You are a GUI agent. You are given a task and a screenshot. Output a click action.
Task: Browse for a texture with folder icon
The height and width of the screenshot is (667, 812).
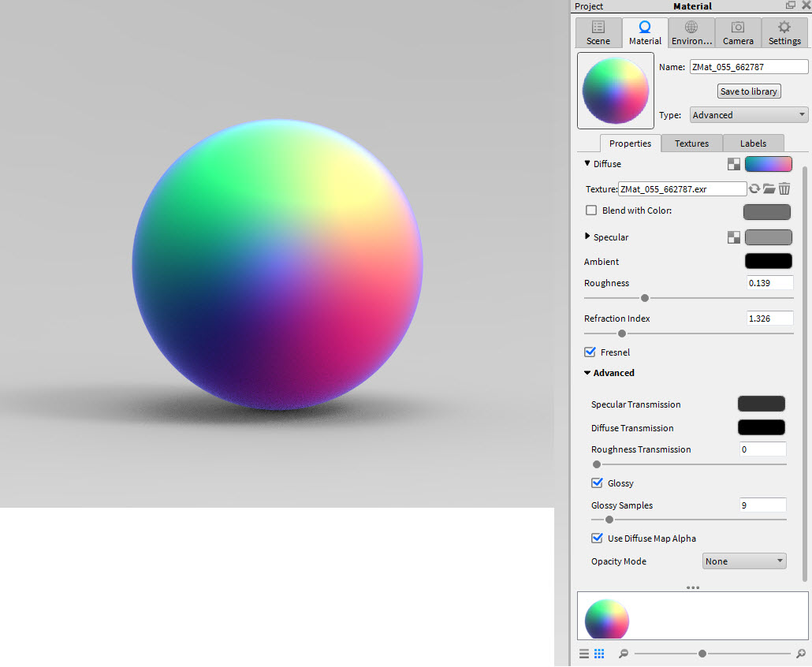[x=769, y=188]
